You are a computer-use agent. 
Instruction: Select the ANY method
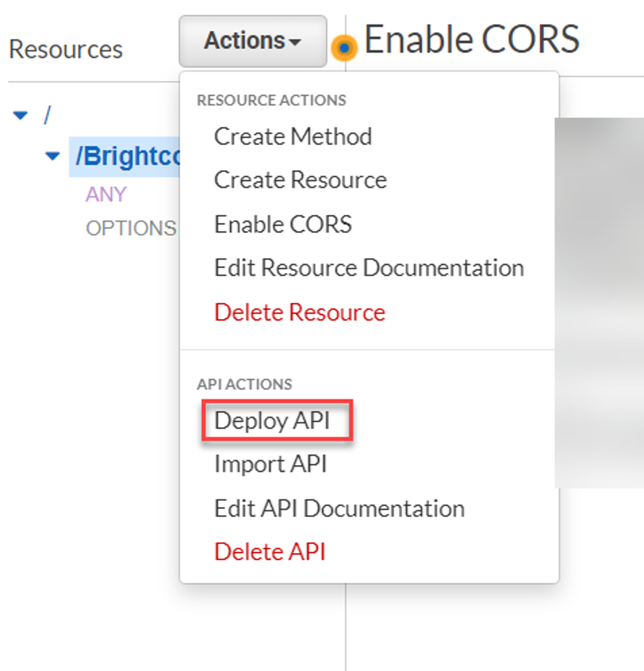106,194
